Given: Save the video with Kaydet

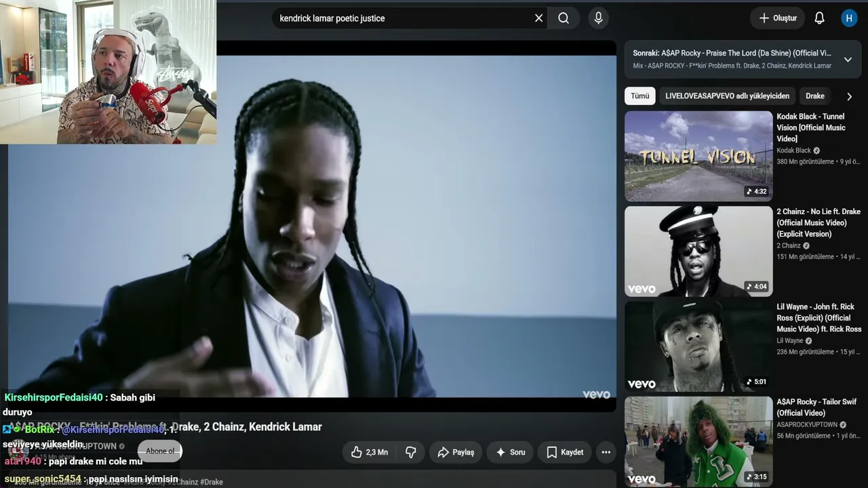Looking at the screenshot, I should pyautogui.click(x=565, y=452).
